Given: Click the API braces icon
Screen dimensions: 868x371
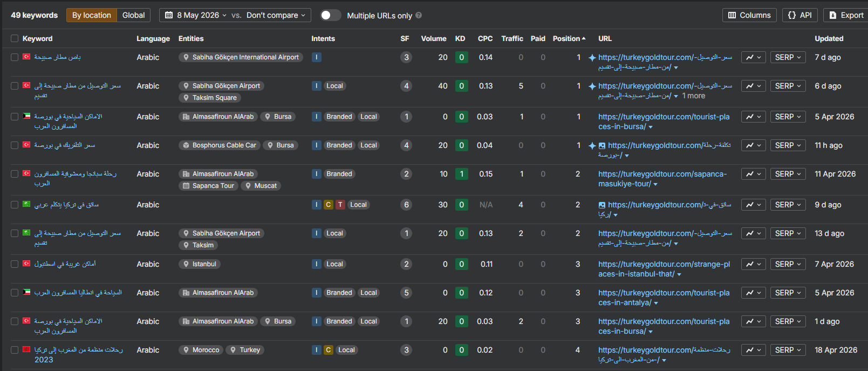Looking at the screenshot, I should tap(791, 15).
